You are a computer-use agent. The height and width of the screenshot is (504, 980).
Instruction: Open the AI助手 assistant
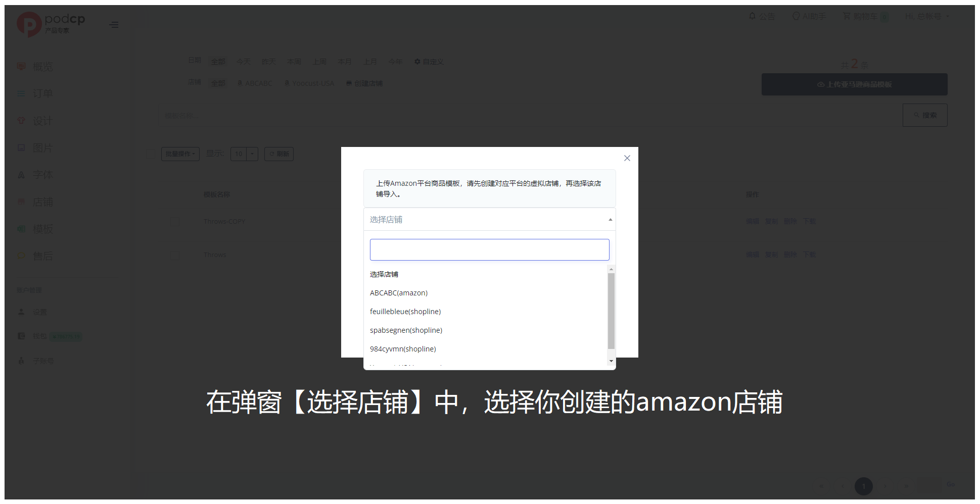pyautogui.click(x=809, y=17)
